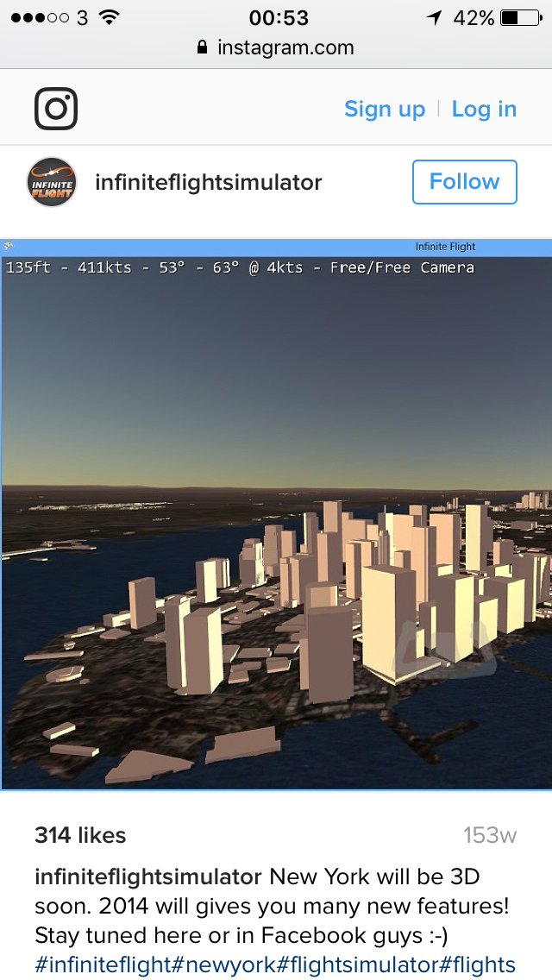
Task: Tap the Sign up link
Action: (x=385, y=109)
